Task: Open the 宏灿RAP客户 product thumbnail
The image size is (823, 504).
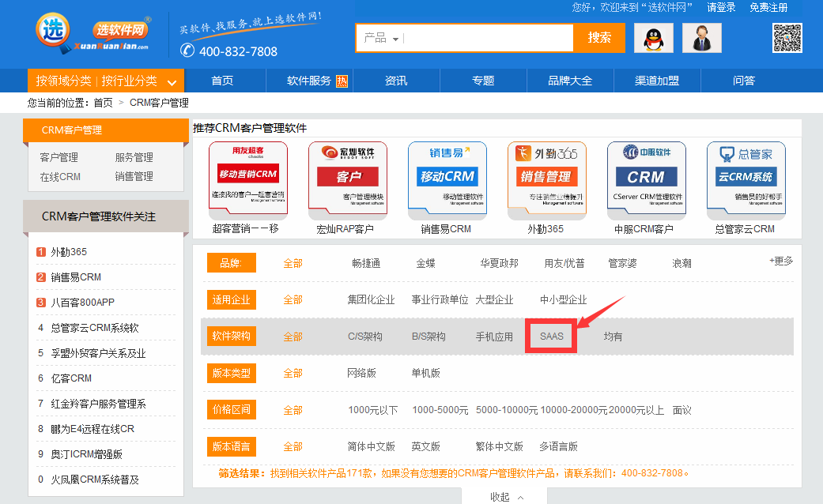Action: pyautogui.click(x=348, y=181)
